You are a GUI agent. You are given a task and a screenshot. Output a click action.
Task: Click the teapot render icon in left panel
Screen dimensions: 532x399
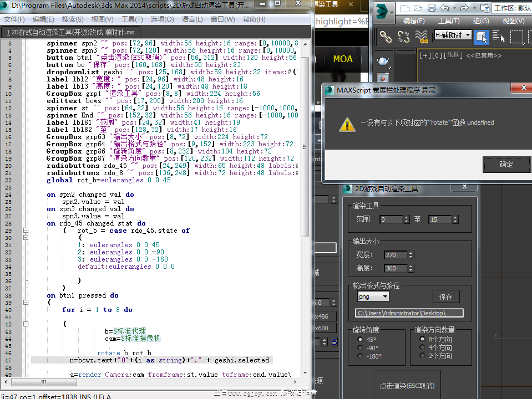click(x=383, y=61)
